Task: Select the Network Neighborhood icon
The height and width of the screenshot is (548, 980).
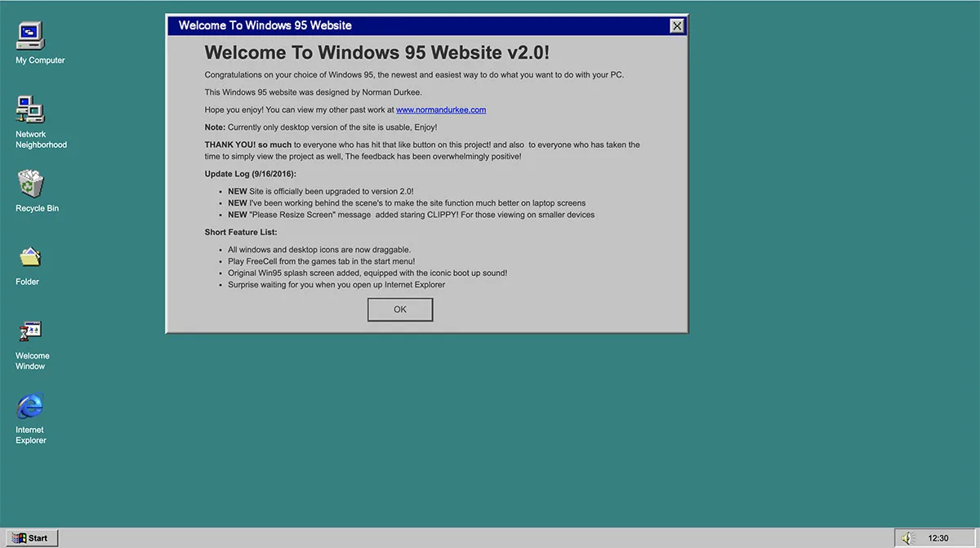Action: coord(31,109)
